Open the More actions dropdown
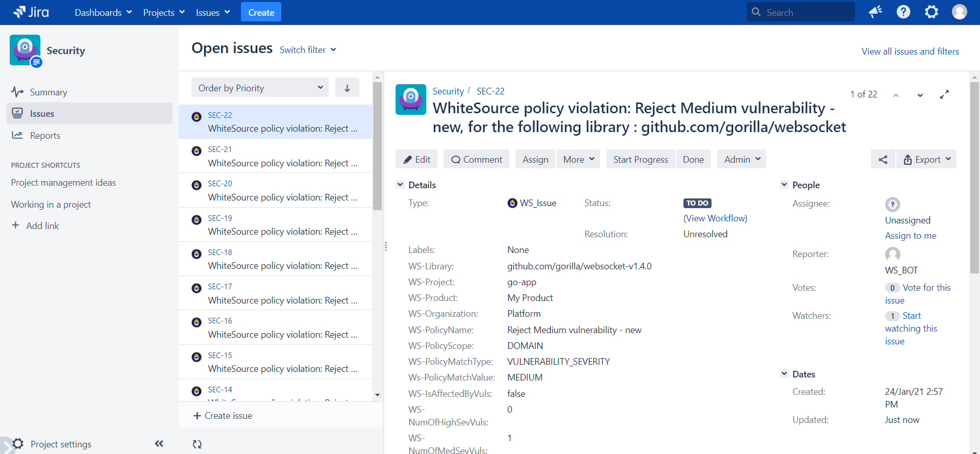Image resolution: width=980 pixels, height=454 pixels. 579,160
